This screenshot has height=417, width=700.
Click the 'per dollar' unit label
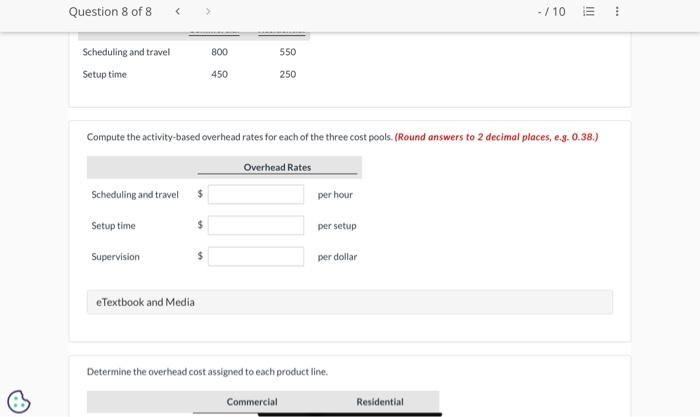pyautogui.click(x=337, y=257)
